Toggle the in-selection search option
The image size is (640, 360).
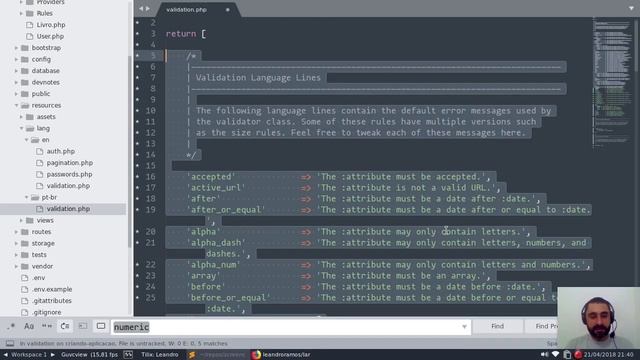pos(83,326)
